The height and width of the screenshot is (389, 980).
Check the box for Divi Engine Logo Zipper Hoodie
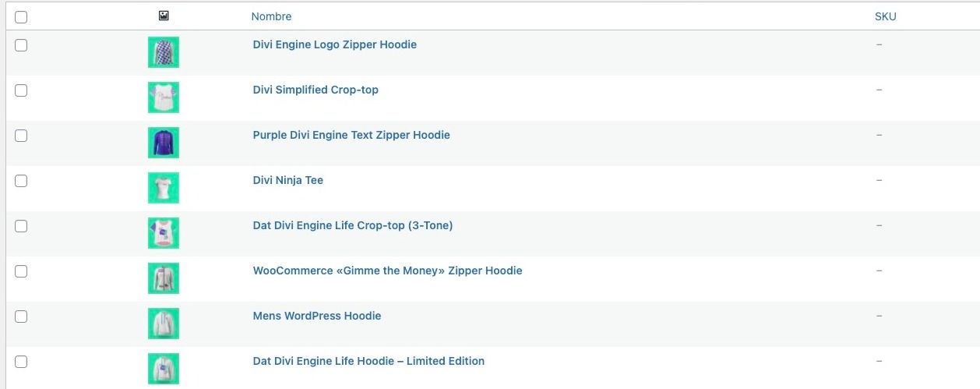tap(21, 45)
